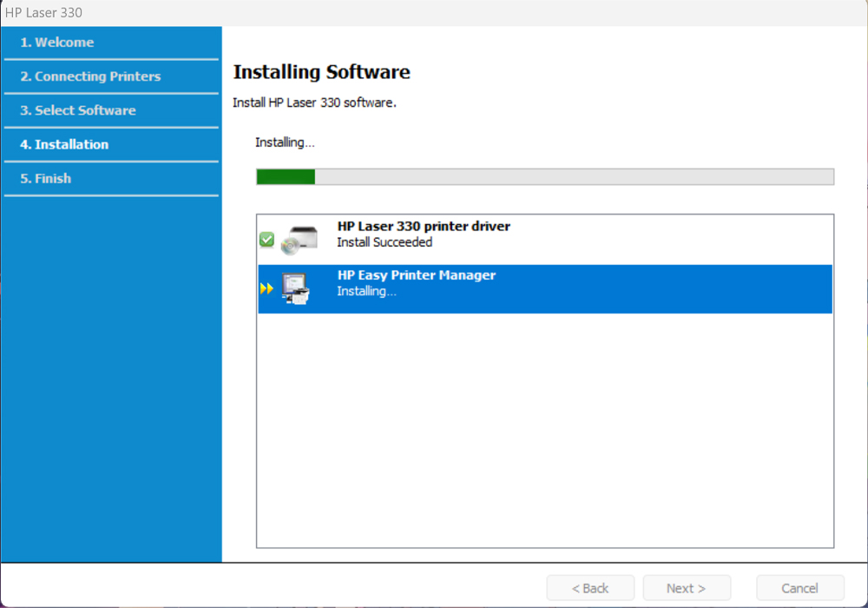
Task: Click the "Installing..." label above the progress bar
Action: click(285, 142)
